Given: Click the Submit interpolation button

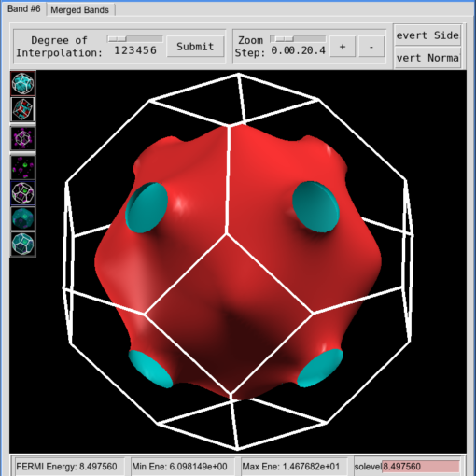Looking at the screenshot, I should (x=195, y=47).
